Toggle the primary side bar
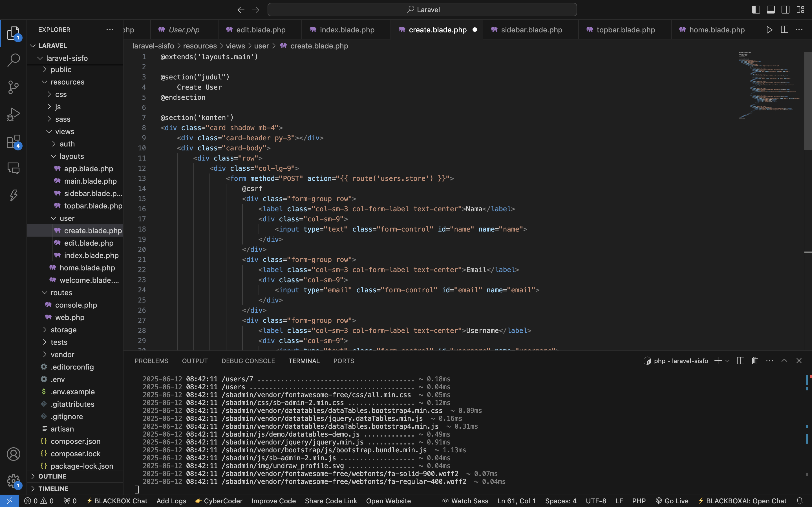The width and height of the screenshot is (812, 507). click(756, 9)
